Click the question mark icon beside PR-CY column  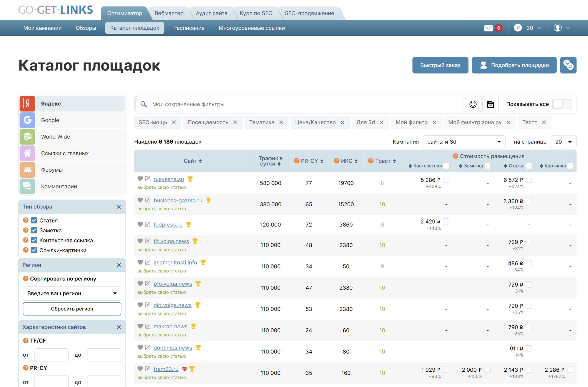[297, 161]
